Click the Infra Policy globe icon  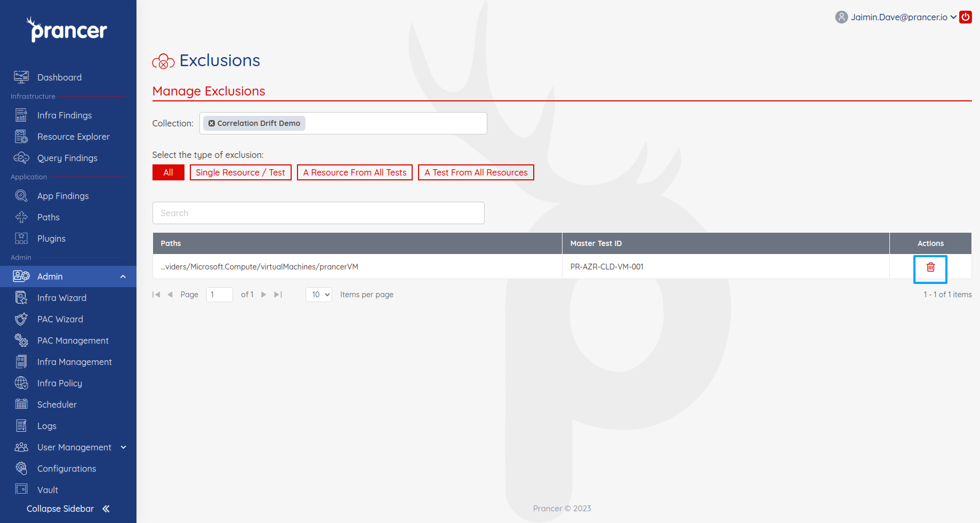coord(21,383)
